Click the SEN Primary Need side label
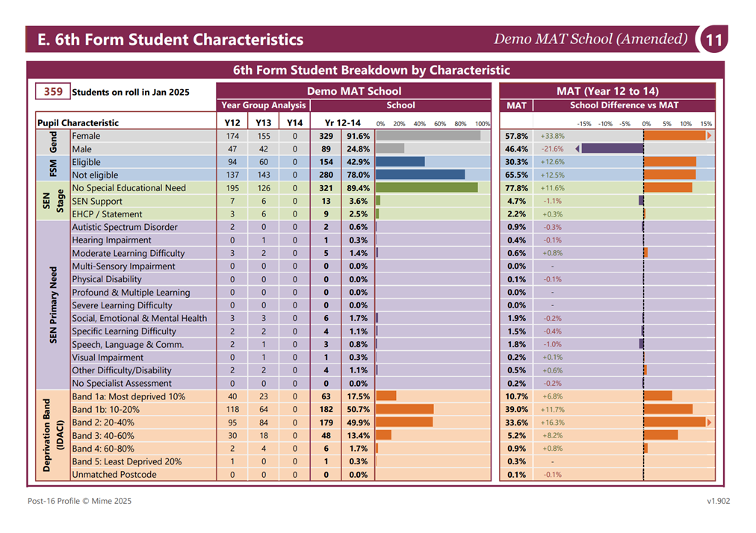 [x=53, y=305]
